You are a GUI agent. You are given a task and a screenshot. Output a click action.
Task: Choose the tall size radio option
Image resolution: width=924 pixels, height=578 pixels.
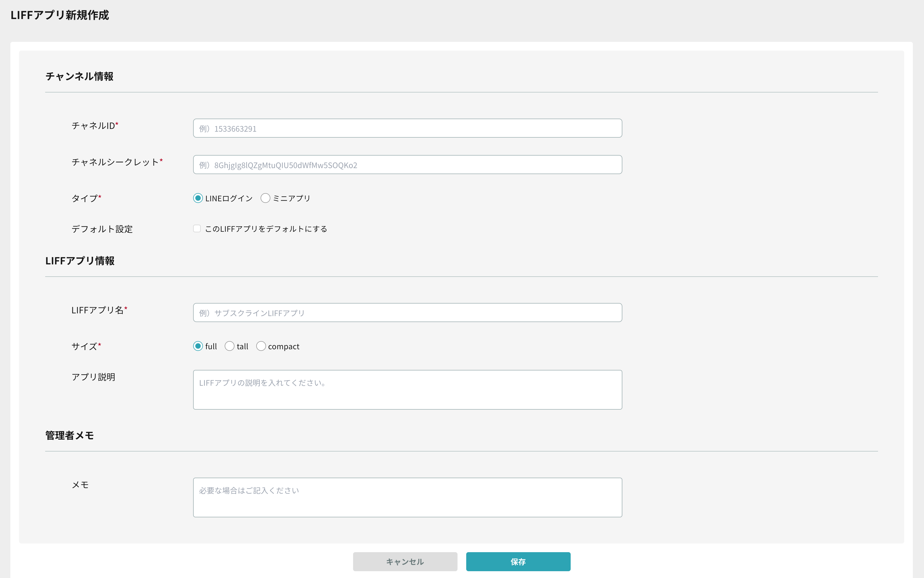229,346
